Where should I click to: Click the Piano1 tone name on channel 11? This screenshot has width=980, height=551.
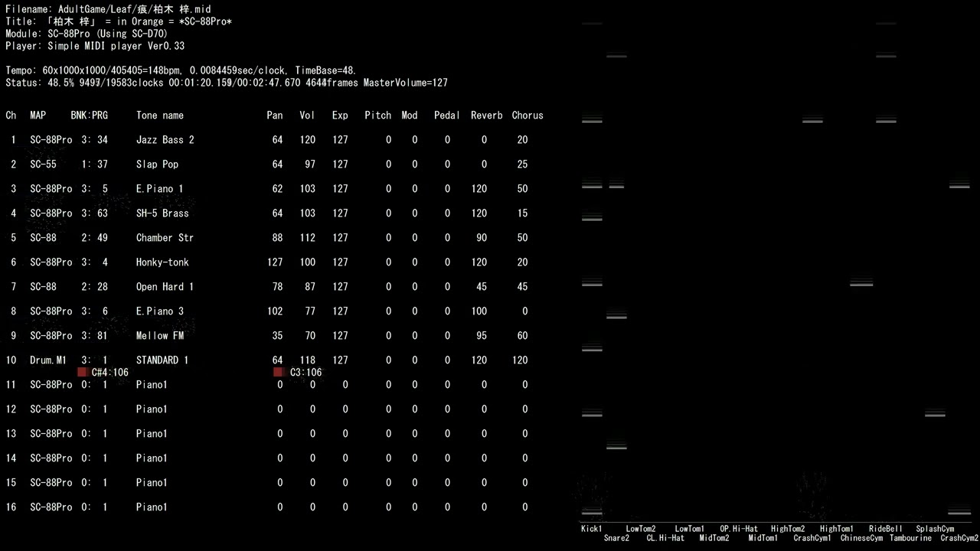[152, 385]
